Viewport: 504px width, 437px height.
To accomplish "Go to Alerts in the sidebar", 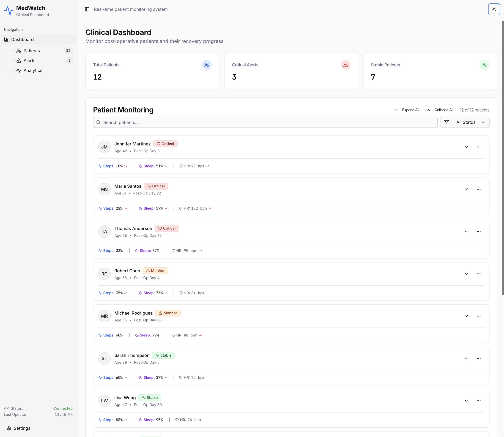I will tap(43, 60).
